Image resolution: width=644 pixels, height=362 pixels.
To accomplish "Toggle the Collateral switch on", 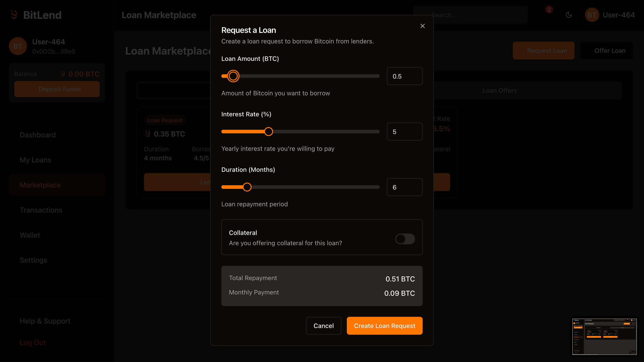I will coord(405,239).
